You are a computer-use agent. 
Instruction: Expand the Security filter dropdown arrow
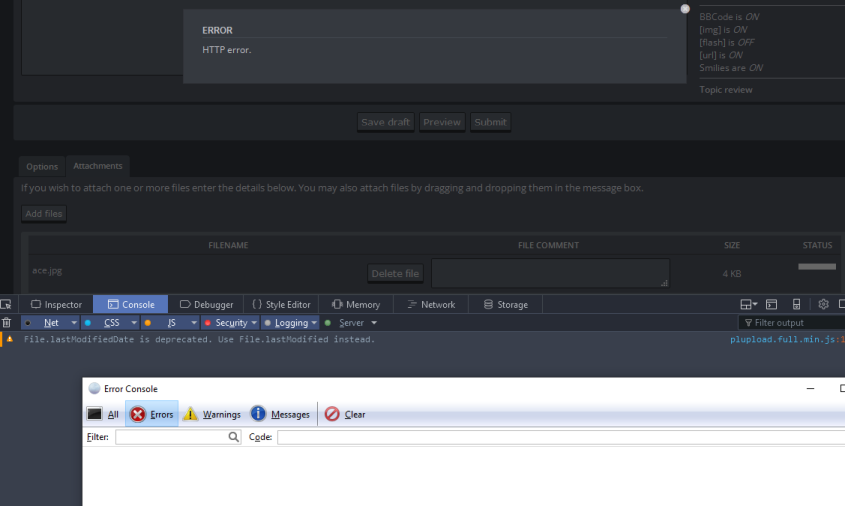click(254, 323)
